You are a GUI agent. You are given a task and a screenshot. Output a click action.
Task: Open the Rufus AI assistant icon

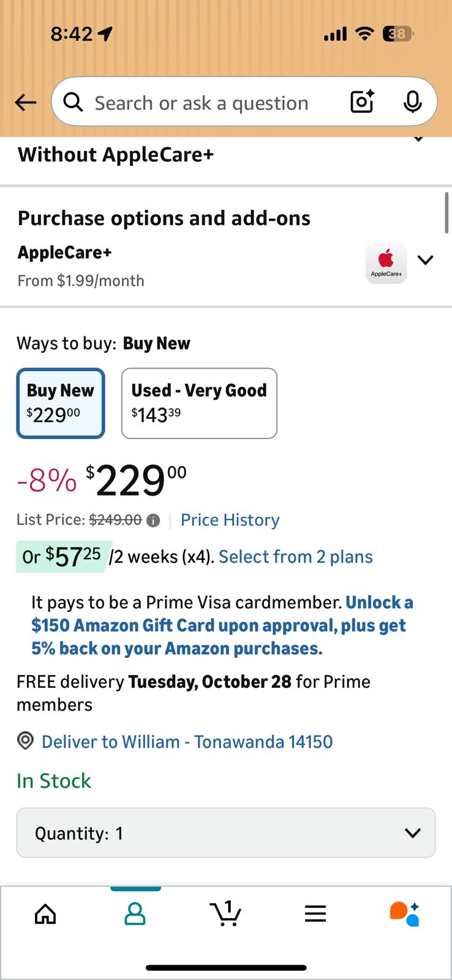[x=404, y=914]
